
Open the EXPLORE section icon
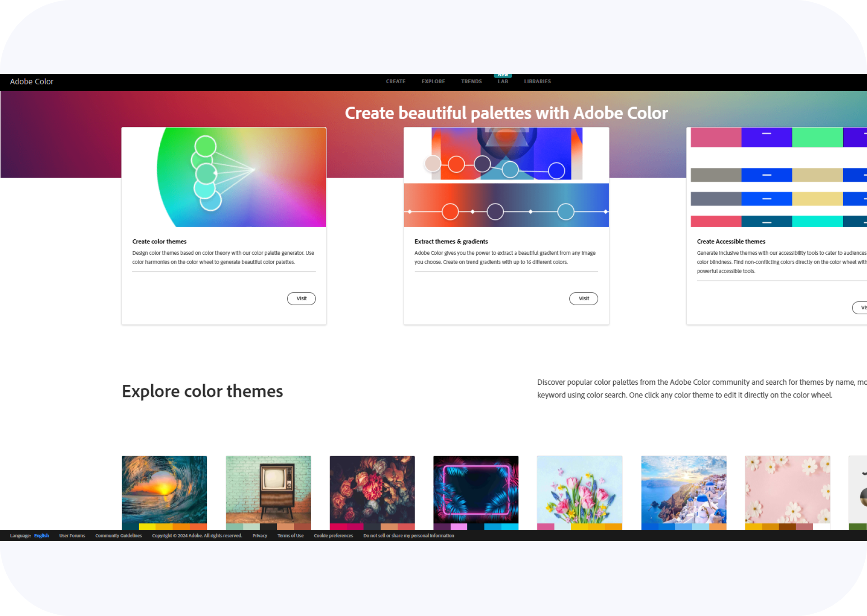point(433,81)
